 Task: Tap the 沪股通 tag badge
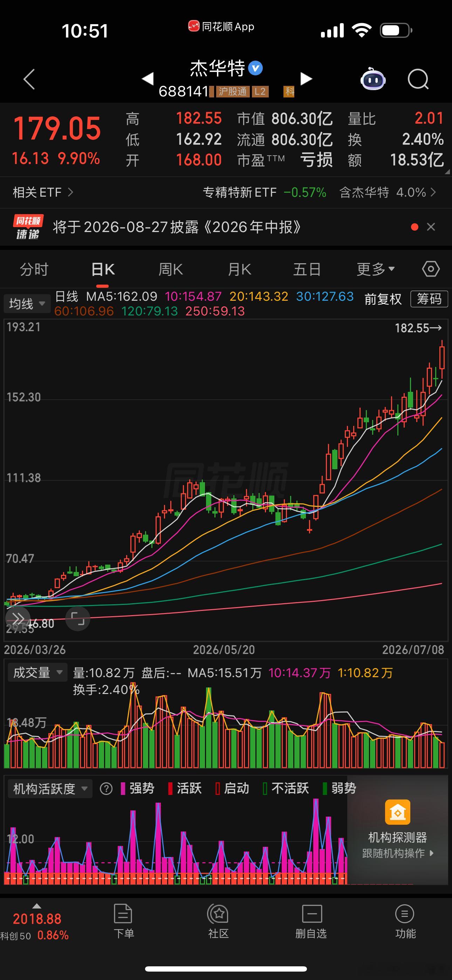click(232, 91)
